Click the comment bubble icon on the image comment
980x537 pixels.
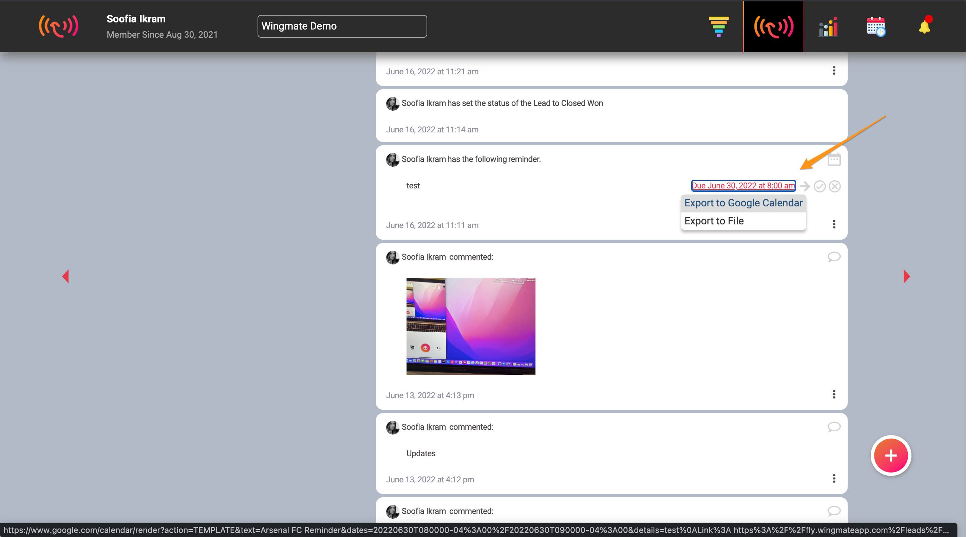tap(834, 257)
